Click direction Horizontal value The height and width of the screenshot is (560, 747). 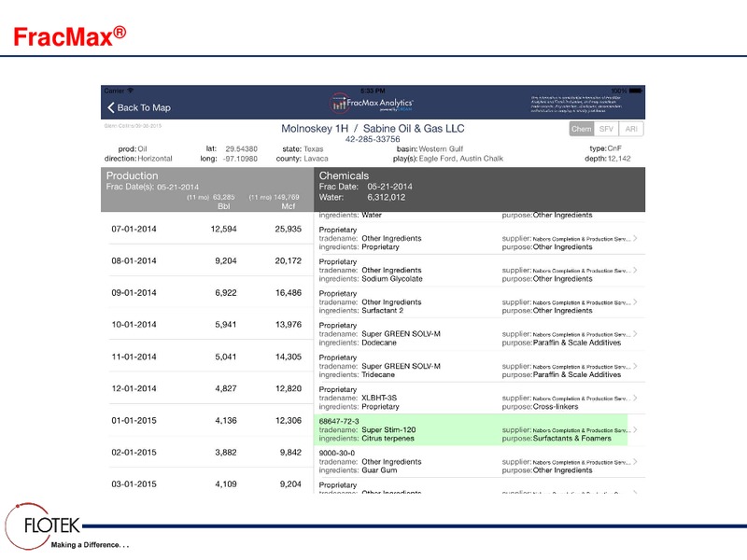155,159
